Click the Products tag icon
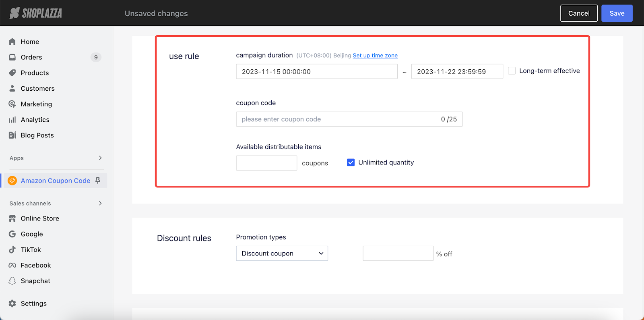 (x=12, y=73)
